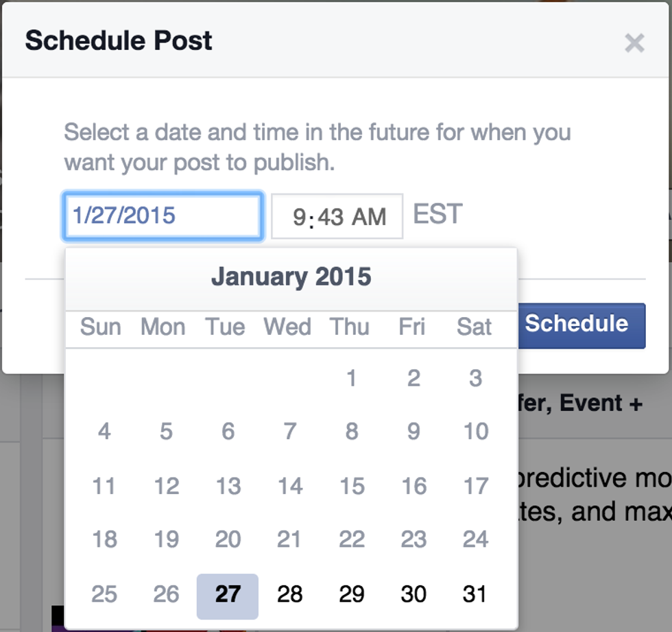Screen dimensions: 672x632
Task: Close the Schedule Post dialog
Action: coord(634,43)
